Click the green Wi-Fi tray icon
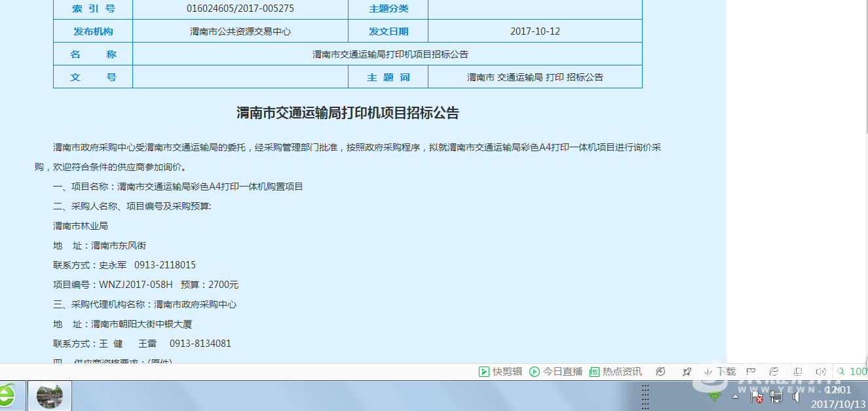868x411 pixels. (715, 397)
